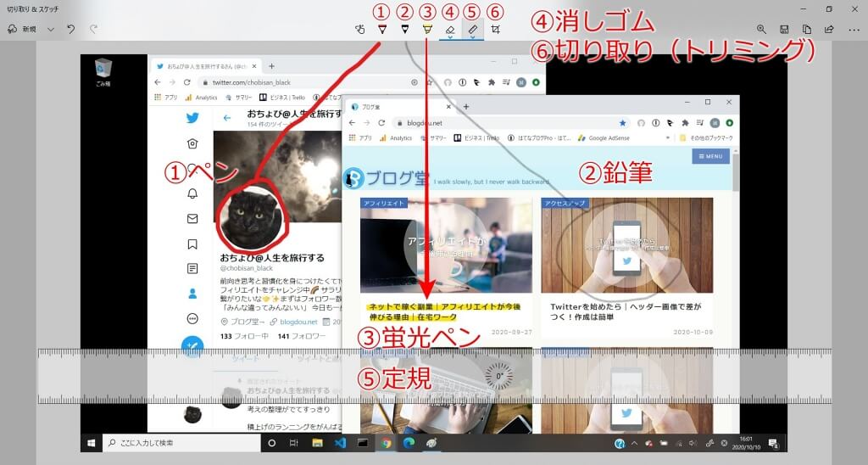Open the extensions puzzle icon in the blog browser
Image resolution: width=868 pixels, height=465 pixels.
(x=685, y=122)
